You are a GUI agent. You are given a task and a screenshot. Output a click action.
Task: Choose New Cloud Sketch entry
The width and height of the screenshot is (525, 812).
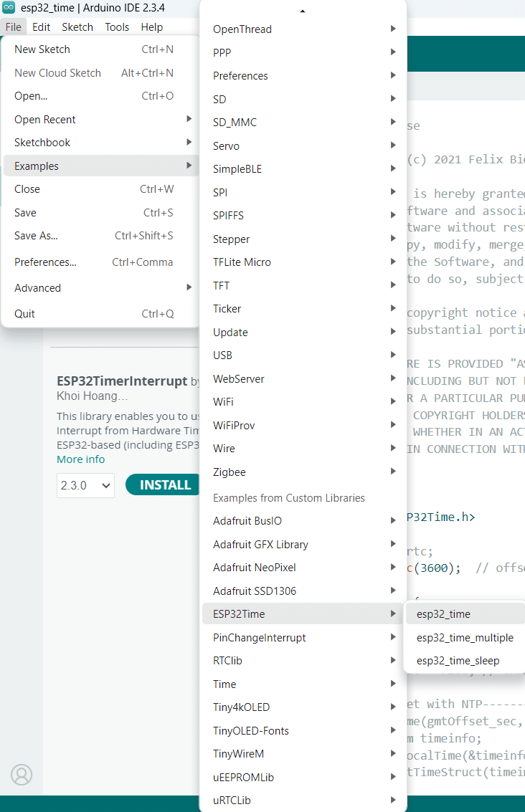coord(100,73)
